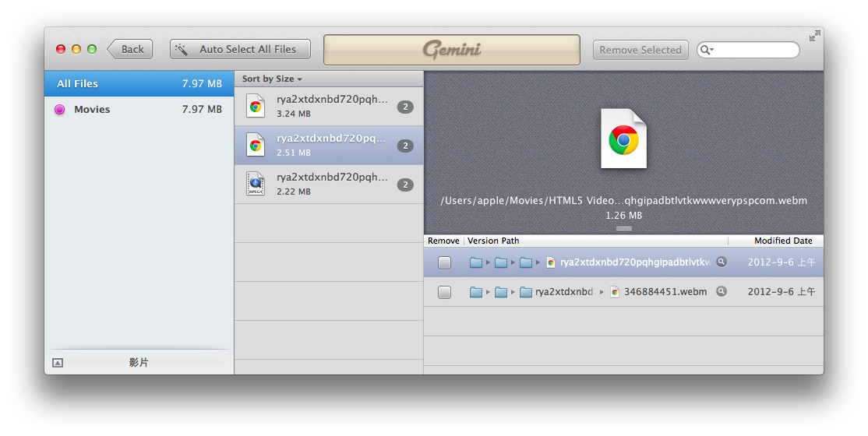Click the Gemini logo banner
868x436 pixels.
click(x=452, y=50)
